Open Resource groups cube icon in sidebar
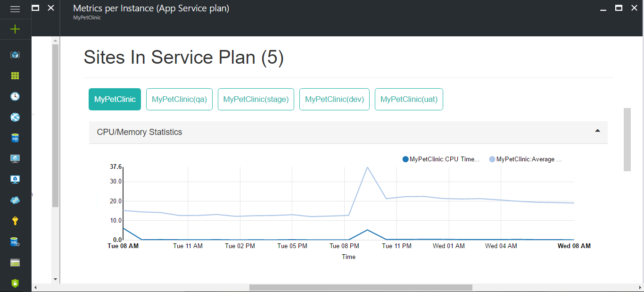The width and height of the screenshot is (644, 292). click(x=15, y=55)
